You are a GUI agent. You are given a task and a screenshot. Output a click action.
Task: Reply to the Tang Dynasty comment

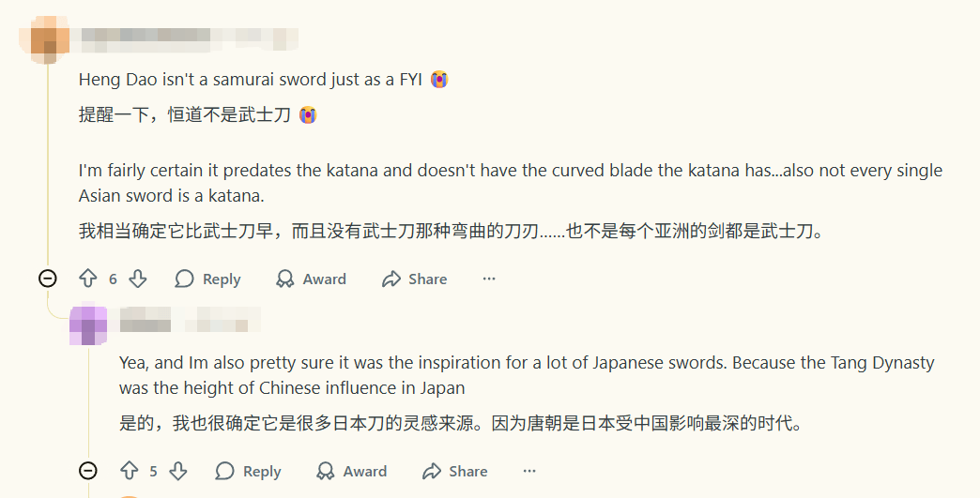(x=249, y=471)
